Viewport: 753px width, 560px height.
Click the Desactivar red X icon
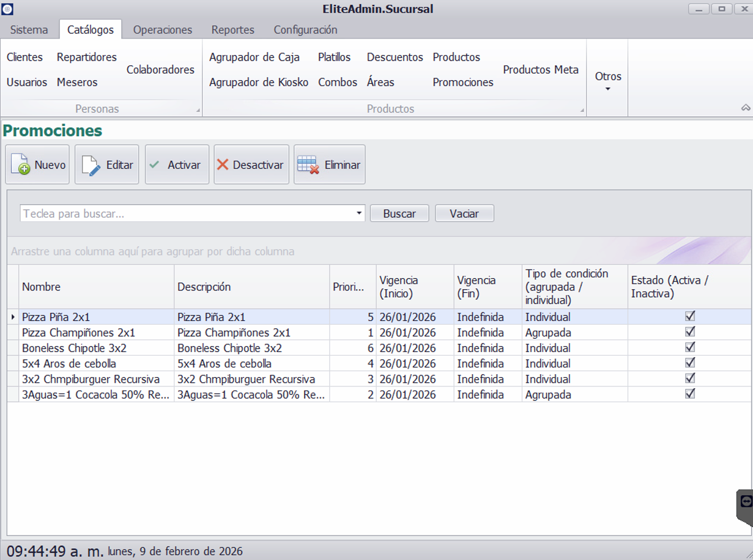pos(223,165)
